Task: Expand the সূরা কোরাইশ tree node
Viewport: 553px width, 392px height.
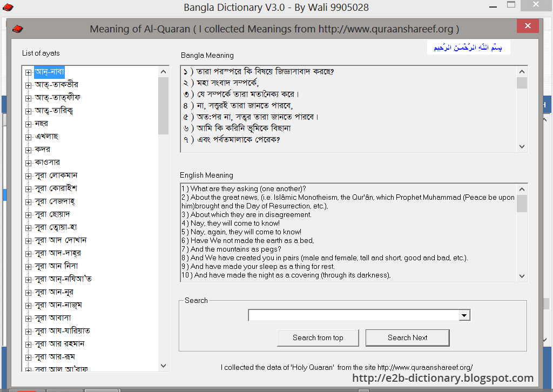Action: [28, 189]
